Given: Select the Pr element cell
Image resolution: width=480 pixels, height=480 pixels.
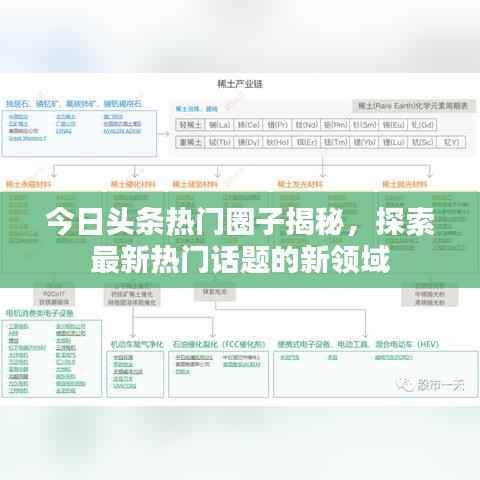Looking at the screenshot, I should coord(277,125).
